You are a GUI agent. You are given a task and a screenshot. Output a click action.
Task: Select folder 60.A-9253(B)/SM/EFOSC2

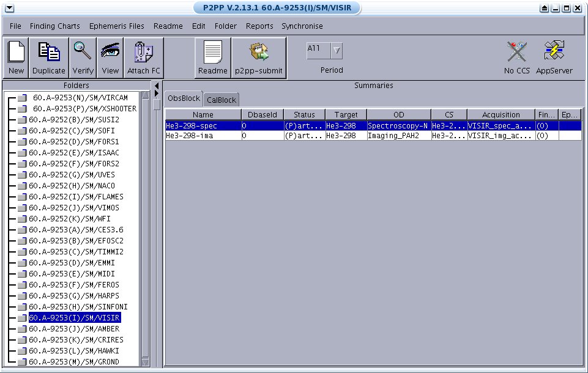pyautogui.click(x=76, y=241)
